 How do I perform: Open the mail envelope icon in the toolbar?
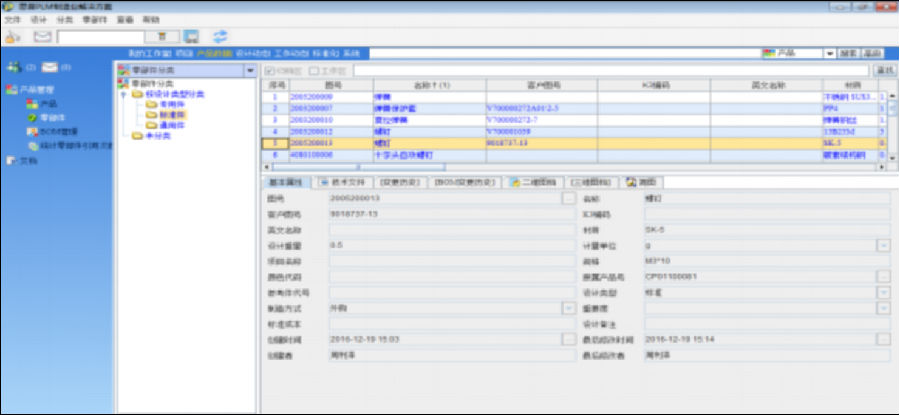click(42, 37)
